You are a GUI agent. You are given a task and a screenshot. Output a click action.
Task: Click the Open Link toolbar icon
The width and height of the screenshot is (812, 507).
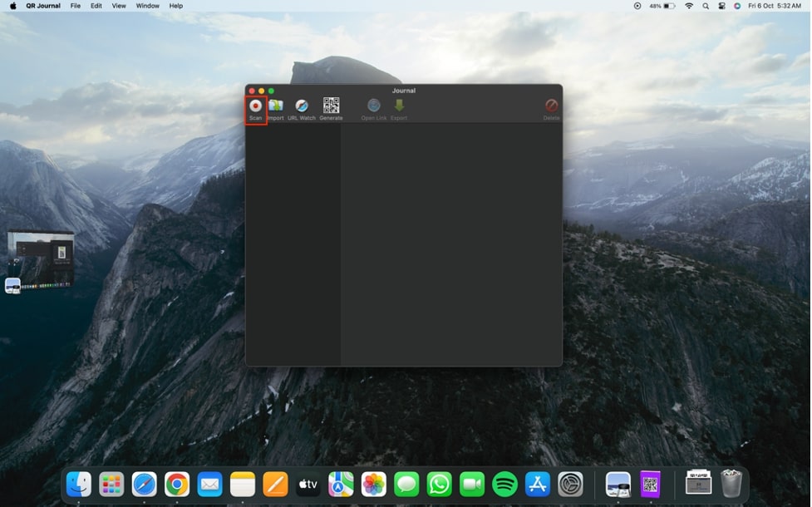374,106
